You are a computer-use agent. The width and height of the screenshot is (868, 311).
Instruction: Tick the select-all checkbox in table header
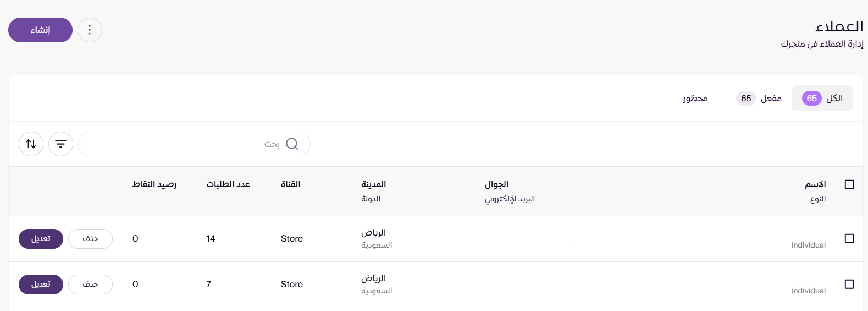(x=849, y=184)
